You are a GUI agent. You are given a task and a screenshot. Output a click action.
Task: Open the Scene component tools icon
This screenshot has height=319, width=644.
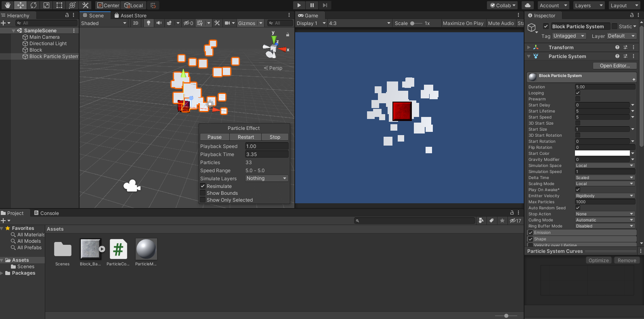click(x=217, y=23)
